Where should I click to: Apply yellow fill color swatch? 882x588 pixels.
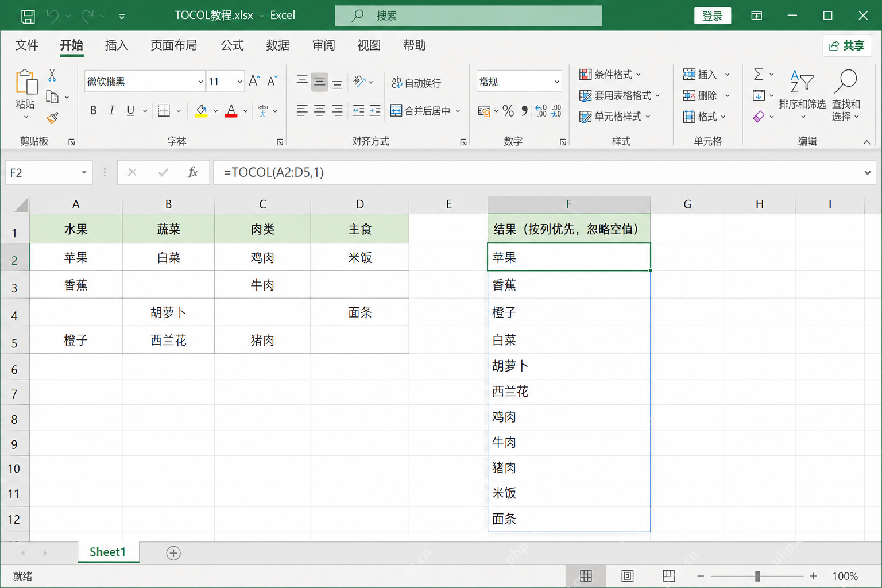[x=201, y=110]
